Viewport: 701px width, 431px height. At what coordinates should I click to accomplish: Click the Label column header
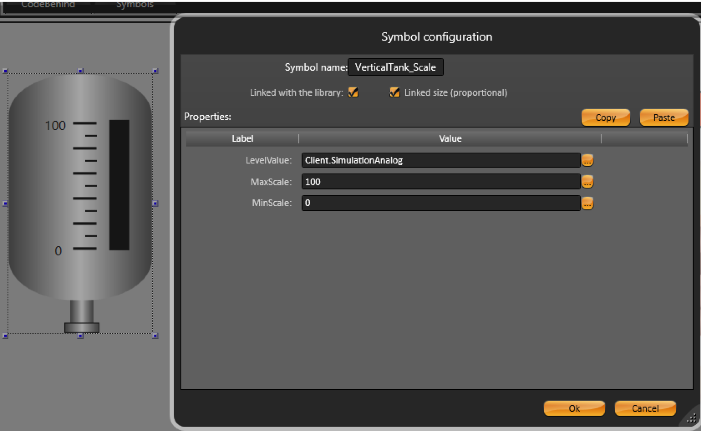243,139
